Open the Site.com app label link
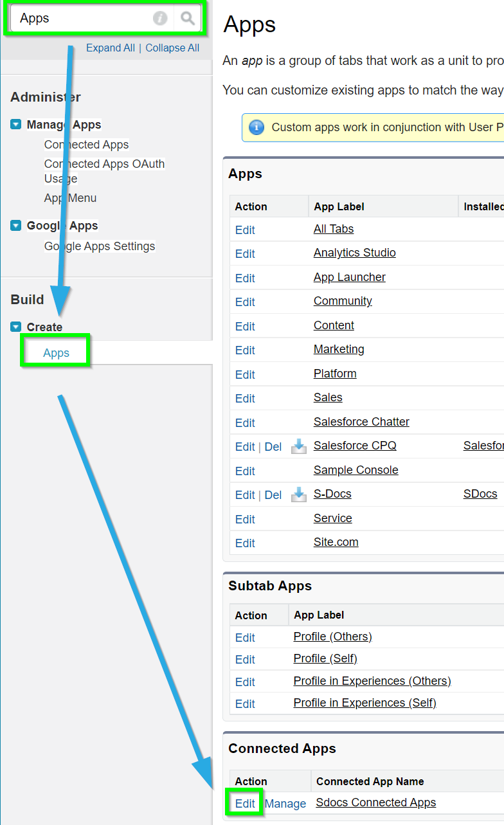 pos(336,542)
